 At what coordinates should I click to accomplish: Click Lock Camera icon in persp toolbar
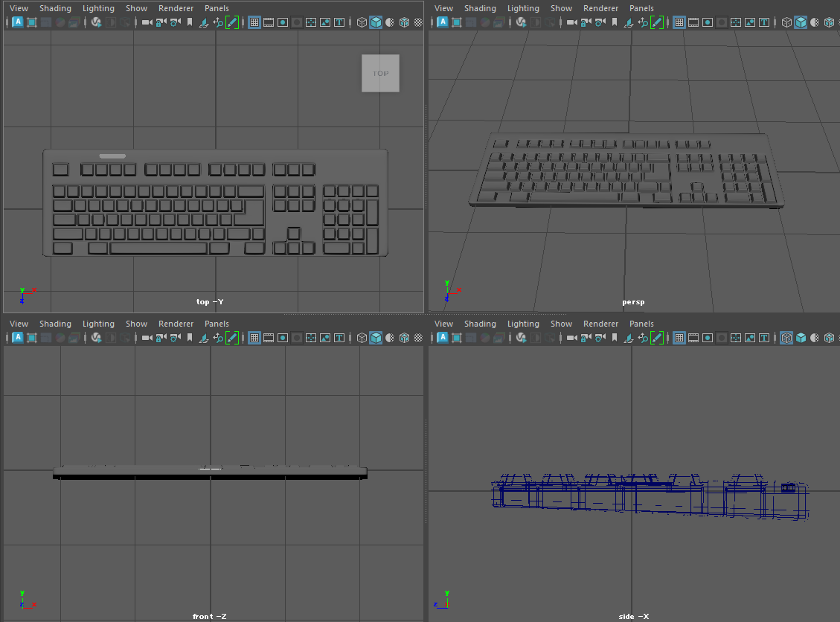[x=586, y=22]
